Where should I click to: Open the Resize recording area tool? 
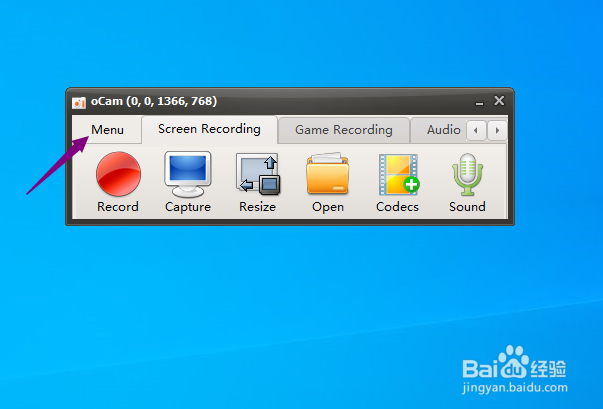click(x=257, y=181)
